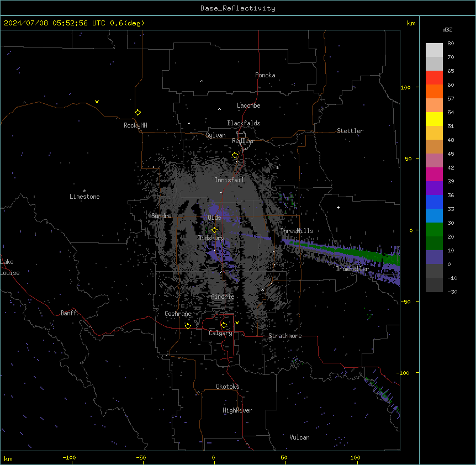Click the white asterisk above Limestone

(x=84, y=191)
